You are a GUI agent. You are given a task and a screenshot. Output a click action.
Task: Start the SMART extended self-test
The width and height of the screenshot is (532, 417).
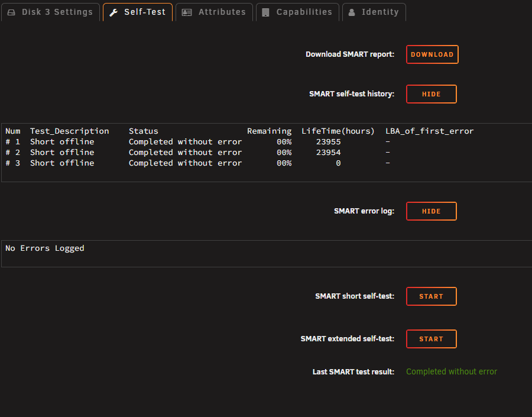click(432, 339)
